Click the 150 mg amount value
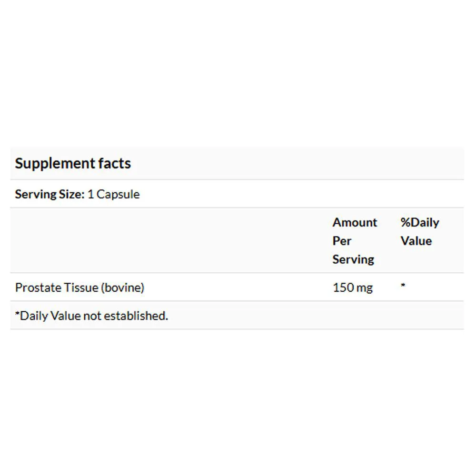This screenshot has width=476, height=476. click(353, 288)
